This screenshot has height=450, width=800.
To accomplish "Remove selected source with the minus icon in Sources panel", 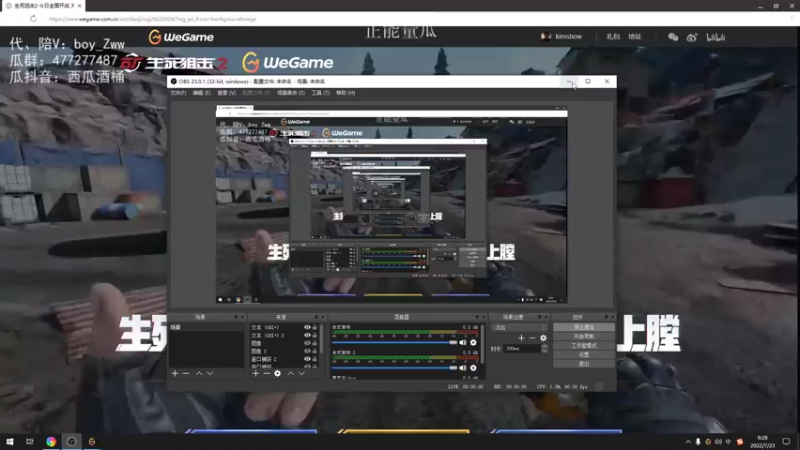I will (x=266, y=373).
